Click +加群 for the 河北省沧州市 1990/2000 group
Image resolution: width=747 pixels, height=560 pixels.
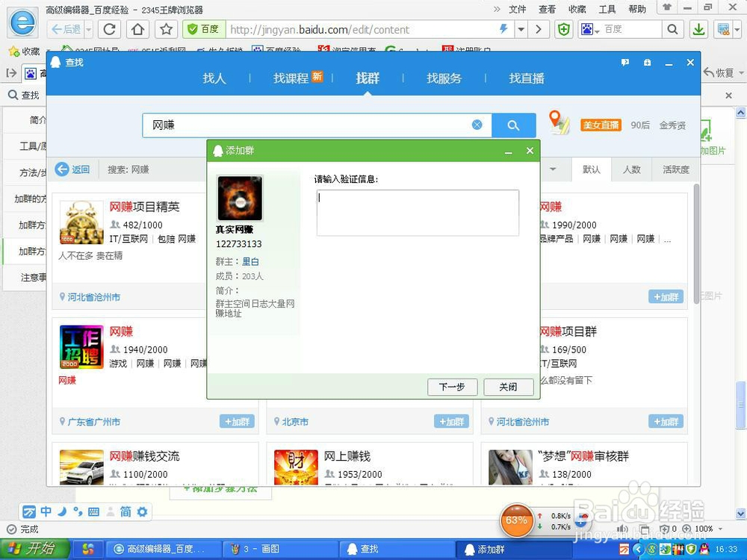tap(666, 296)
